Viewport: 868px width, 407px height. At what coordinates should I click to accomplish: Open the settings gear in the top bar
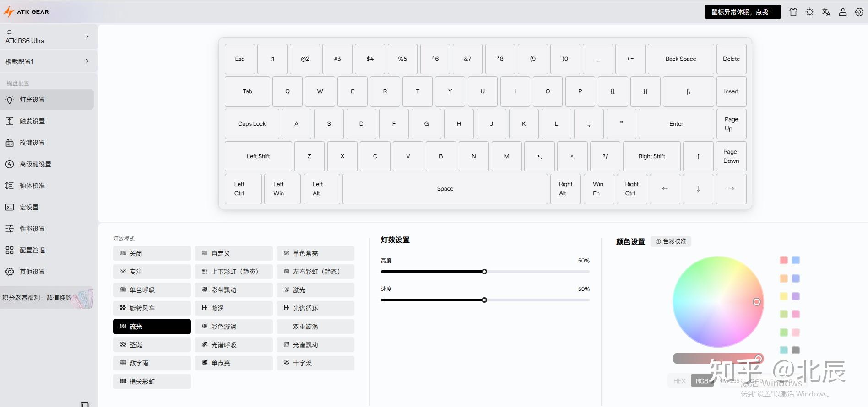click(x=859, y=12)
